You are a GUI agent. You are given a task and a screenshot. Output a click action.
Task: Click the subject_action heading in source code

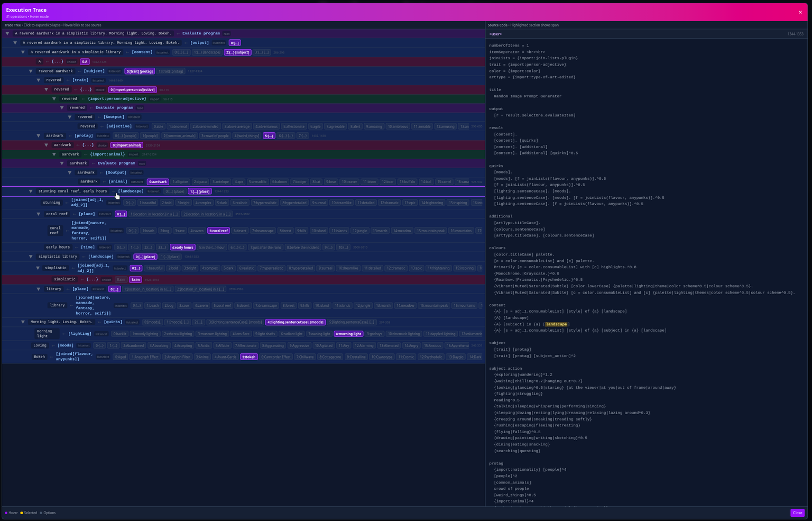pos(505,369)
